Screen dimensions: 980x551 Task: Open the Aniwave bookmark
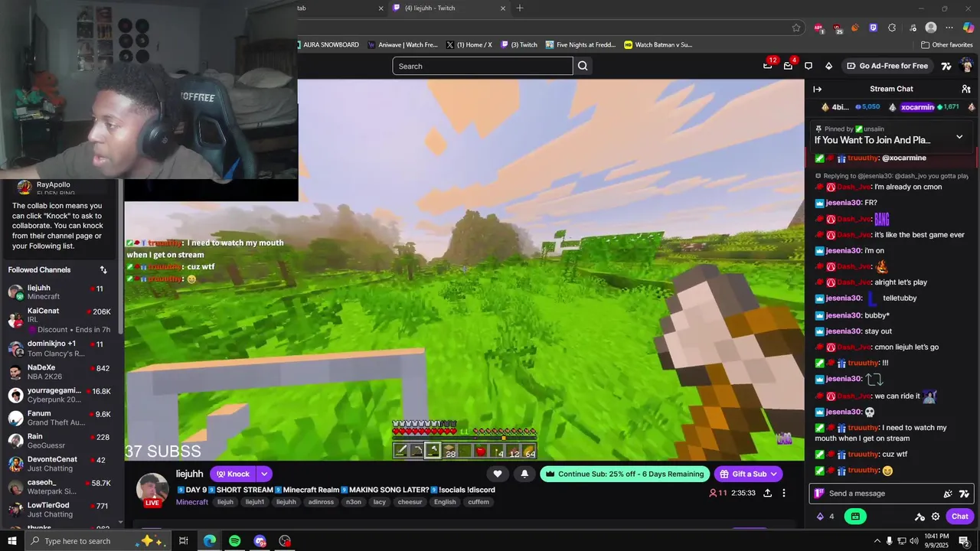click(403, 44)
